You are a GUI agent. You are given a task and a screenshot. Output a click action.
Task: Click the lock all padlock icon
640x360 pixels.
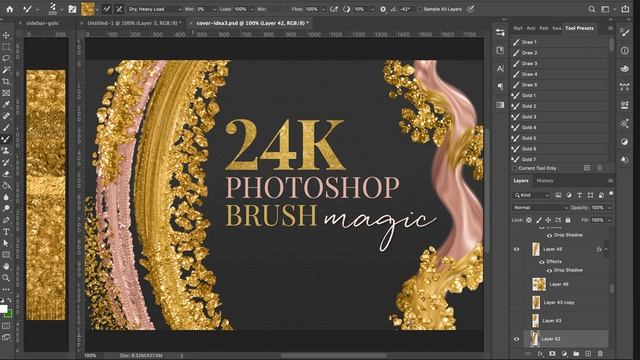tap(568, 220)
